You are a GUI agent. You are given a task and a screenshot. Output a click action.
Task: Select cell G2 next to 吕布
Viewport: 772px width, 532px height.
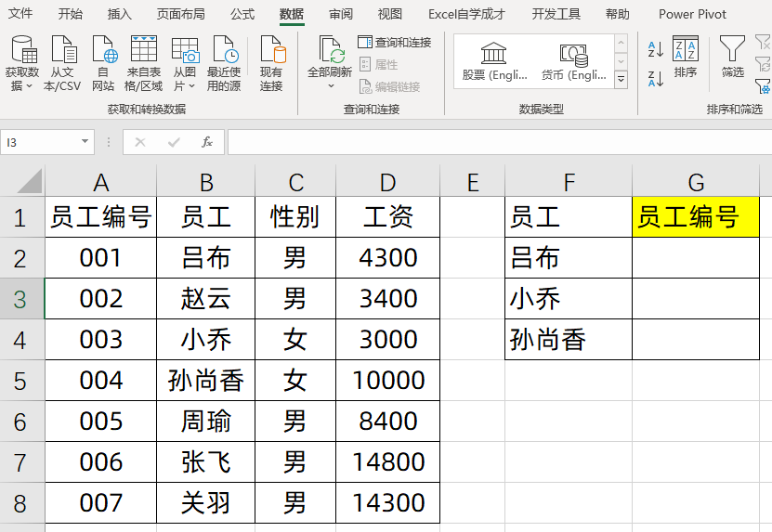pos(696,258)
